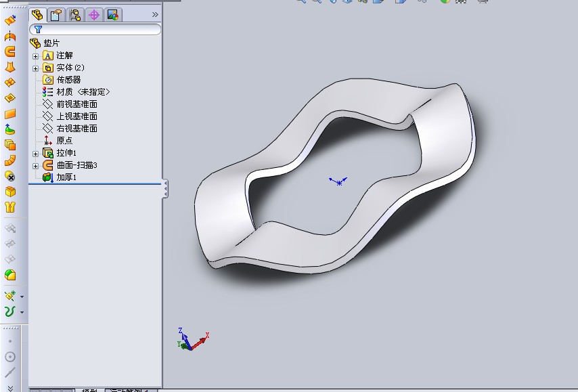Select the Y-shaped Mid Surface tool
Viewport: 578px width, 392px height.
(x=10, y=207)
